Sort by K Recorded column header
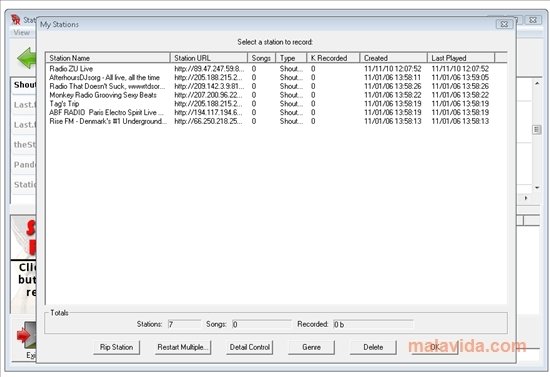 pos(333,58)
